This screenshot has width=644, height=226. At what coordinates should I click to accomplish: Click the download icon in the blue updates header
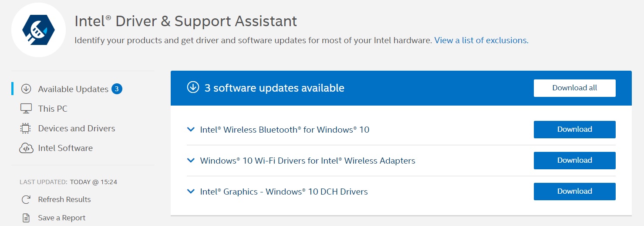tap(192, 88)
